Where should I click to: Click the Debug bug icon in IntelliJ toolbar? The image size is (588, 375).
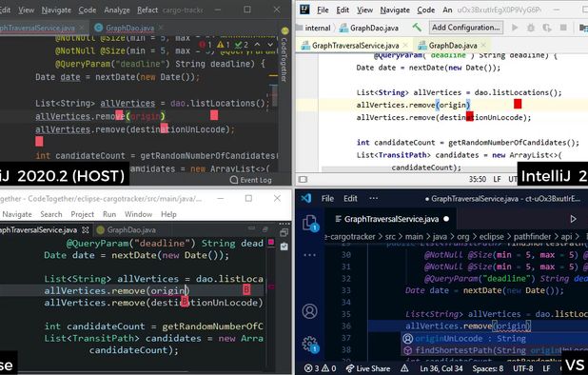(531, 28)
